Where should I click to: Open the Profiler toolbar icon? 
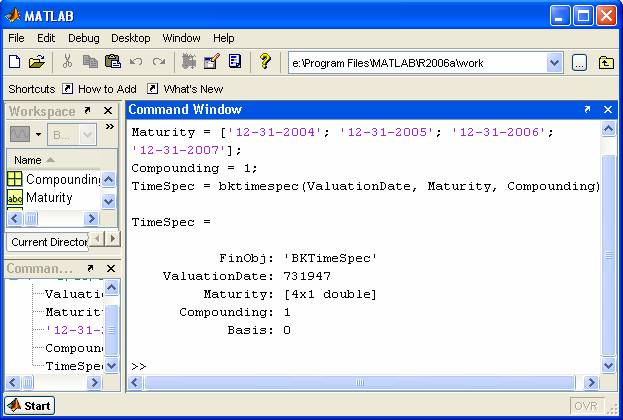click(x=235, y=62)
